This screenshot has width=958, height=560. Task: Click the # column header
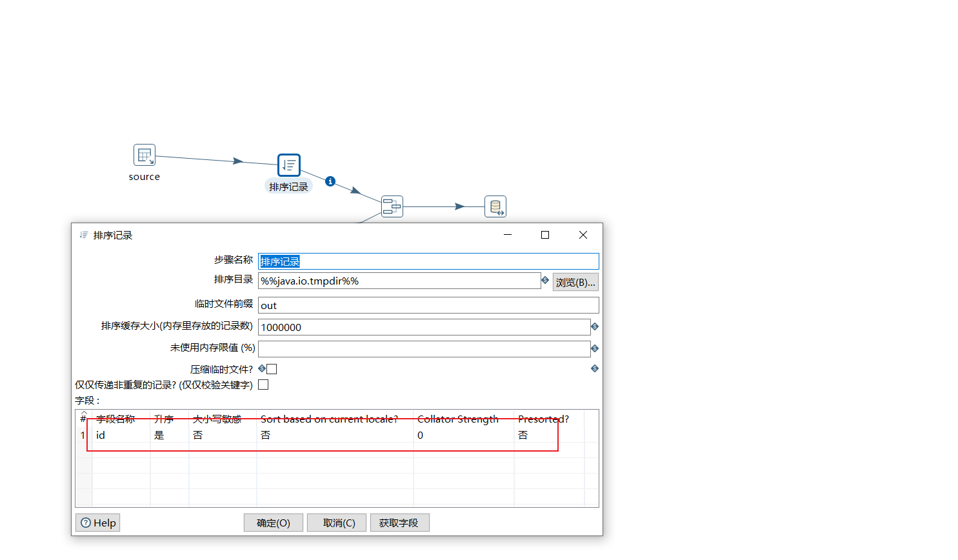pyautogui.click(x=83, y=419)
